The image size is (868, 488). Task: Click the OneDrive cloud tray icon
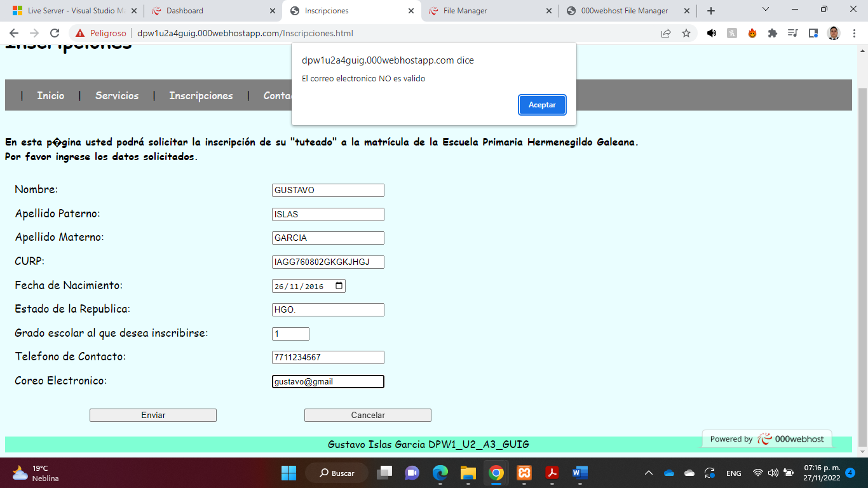click(x=669, y=473)
